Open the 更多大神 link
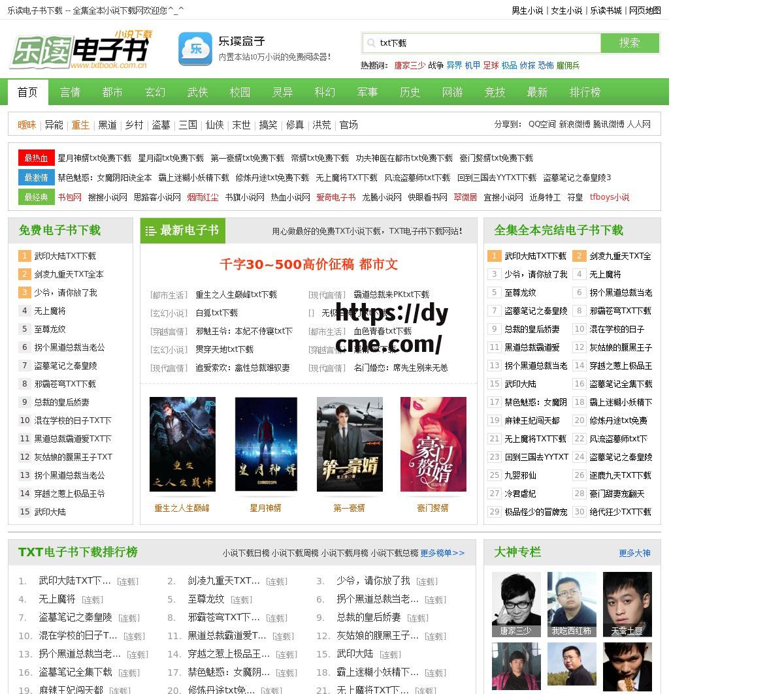 [634, 552]
